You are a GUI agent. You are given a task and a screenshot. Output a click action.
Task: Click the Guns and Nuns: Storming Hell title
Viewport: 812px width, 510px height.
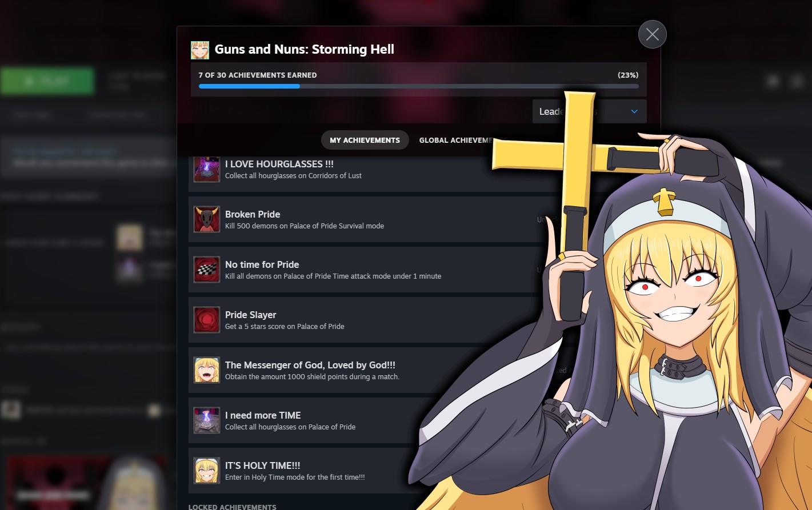click(x=304, y=50)
